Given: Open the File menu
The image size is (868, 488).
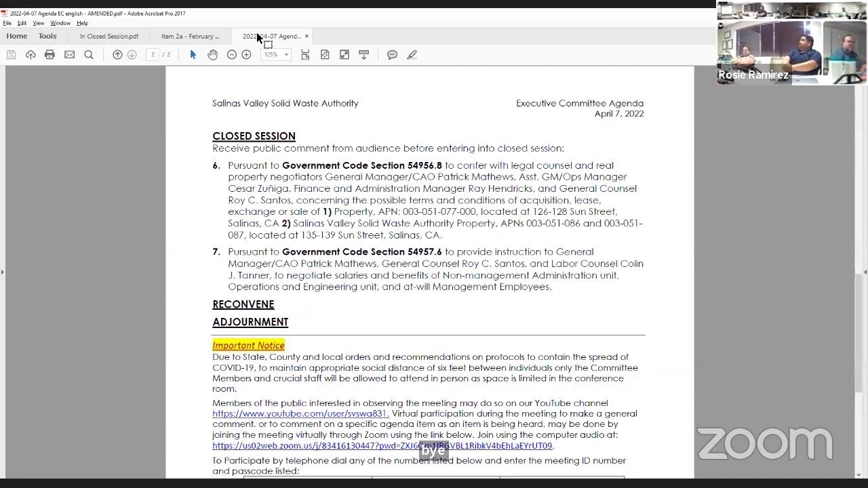Looking at the screenshot, I should pyautogui.click(x=7, y=23).
